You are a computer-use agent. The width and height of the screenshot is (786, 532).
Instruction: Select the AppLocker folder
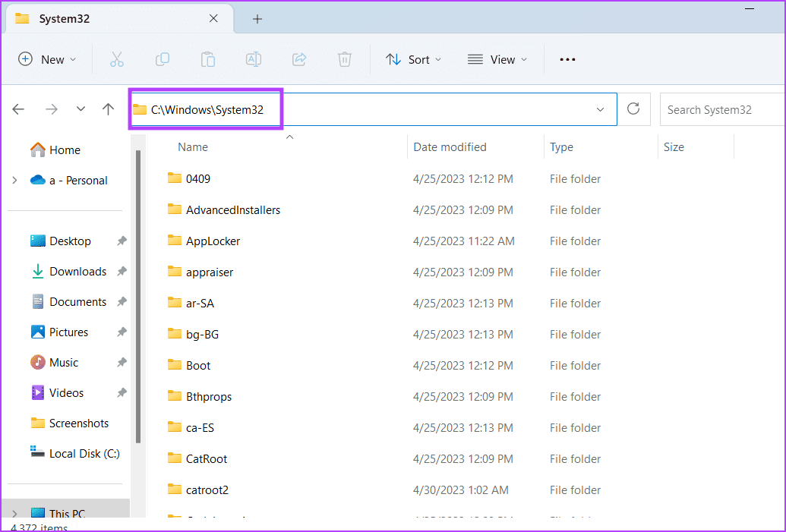[x=204, y=241]
